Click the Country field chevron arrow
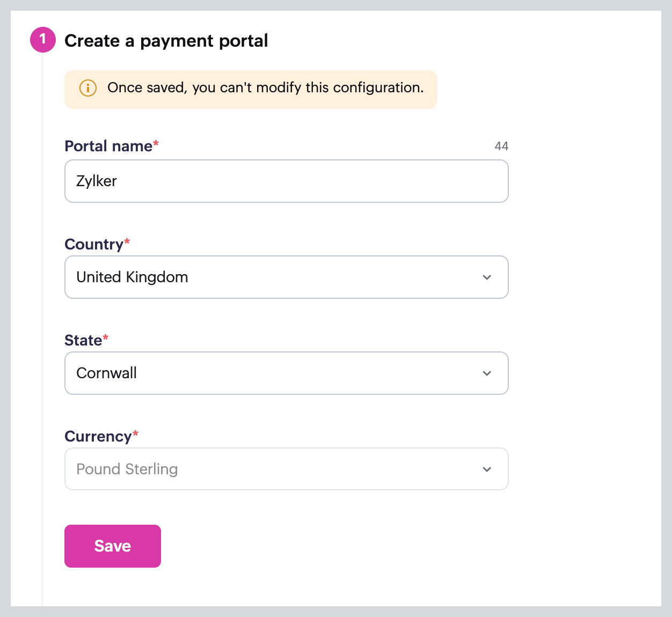The image size is (672, 617). coord(487,277)
